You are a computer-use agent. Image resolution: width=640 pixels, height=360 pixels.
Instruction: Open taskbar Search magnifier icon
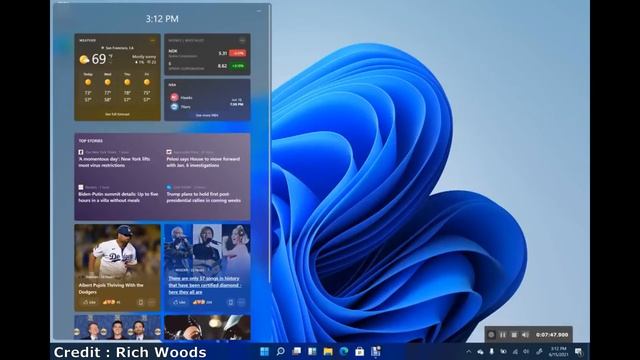coord(280,351)
